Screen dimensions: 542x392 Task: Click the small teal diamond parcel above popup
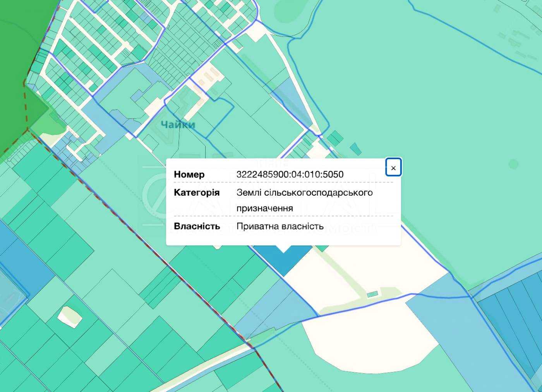point(355,148)
